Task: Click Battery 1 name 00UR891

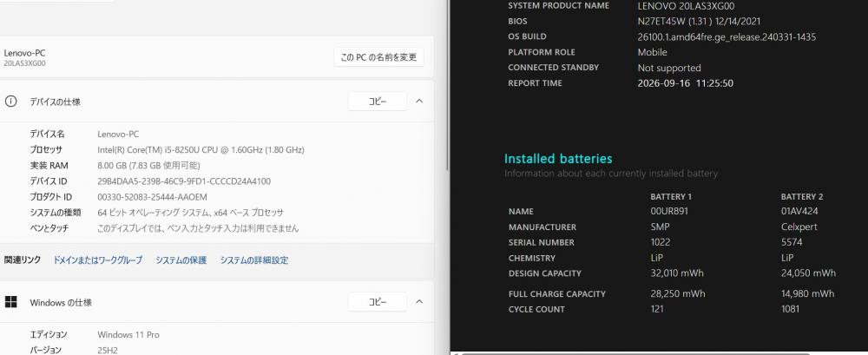Action: (x=669, y=211)
